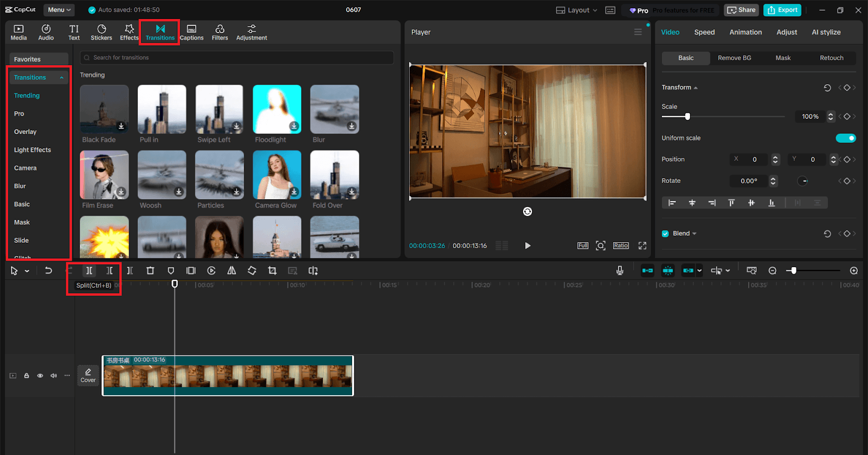The width and height of the screenshot is (868, 455).
Task: Open the Menu dropdown
Action: pos(59,10)
